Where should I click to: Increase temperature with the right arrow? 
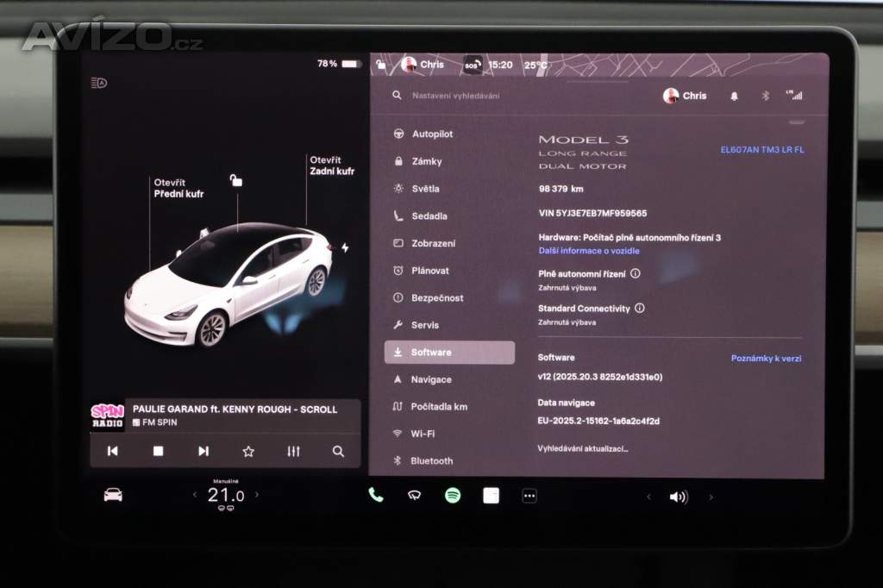(256, 495)
